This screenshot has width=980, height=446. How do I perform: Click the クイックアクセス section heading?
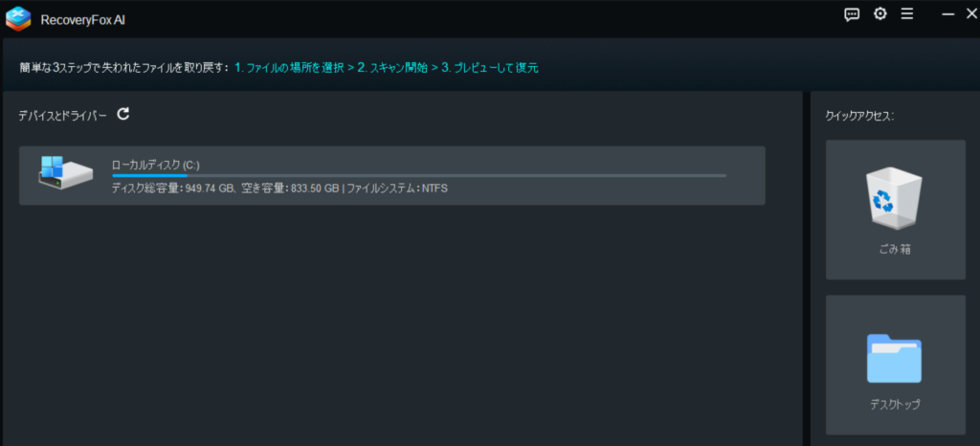[858, 116]
